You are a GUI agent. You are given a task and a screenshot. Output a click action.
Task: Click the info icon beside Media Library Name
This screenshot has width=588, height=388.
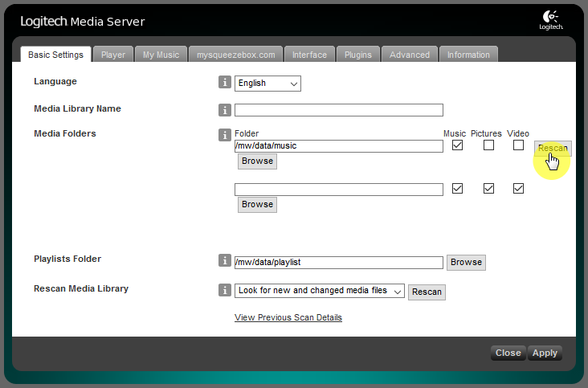tap(225, 110)
